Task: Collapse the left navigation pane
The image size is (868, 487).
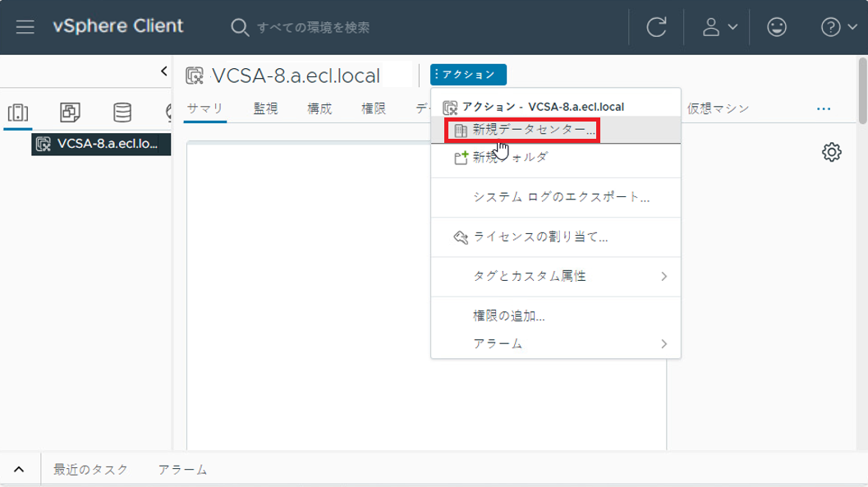Action: pyautogui.click(x=164, y=71)
